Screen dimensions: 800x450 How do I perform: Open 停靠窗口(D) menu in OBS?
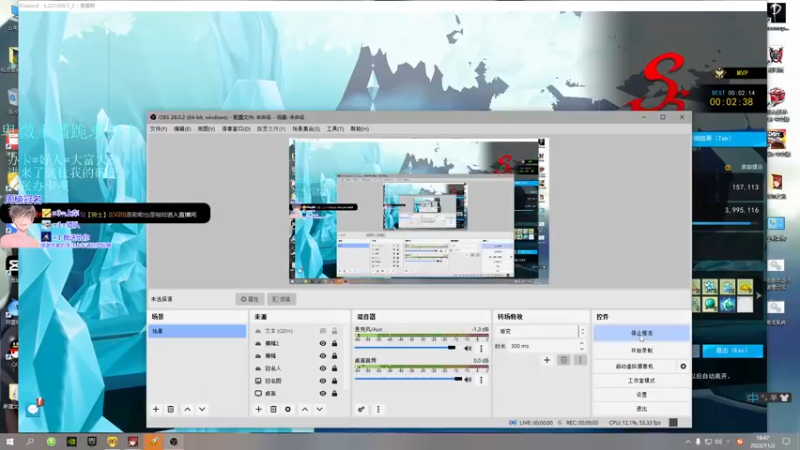[236, 129]
